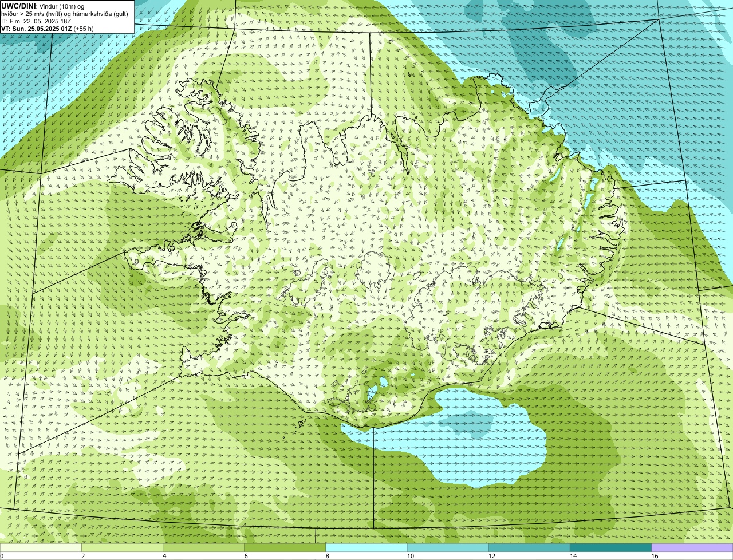Click the "IT: Fim. 22. 05. 2025 18Z" line
The height and width of the screenshot is (560, 733).
click(36, 21)
